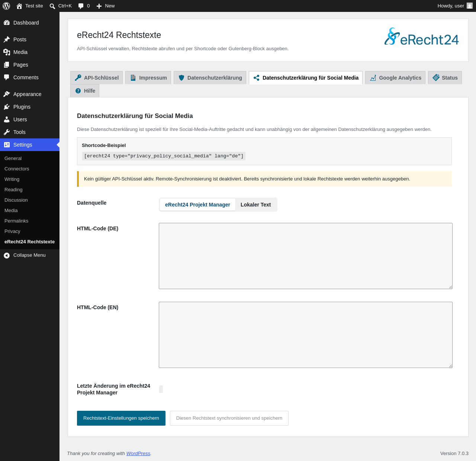Click the shield icon on Datenschutzerklärung tab
476x461 pixels.
(181, 78)
